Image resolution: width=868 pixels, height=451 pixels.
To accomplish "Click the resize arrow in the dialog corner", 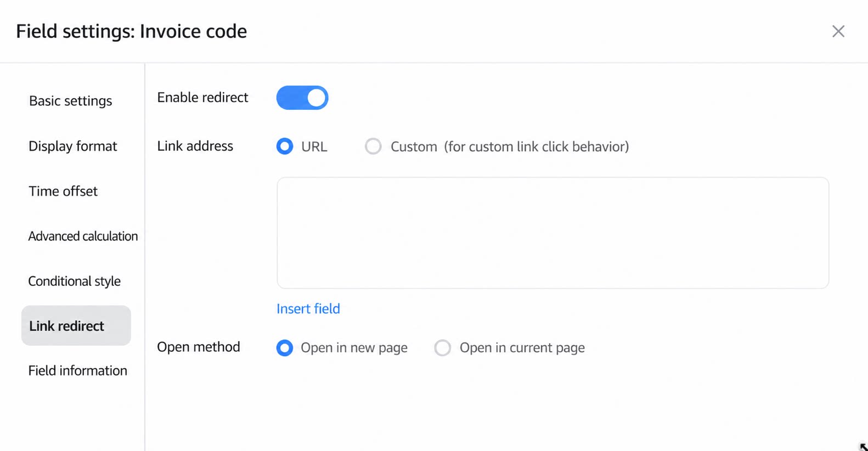I will tap(863, 447).
